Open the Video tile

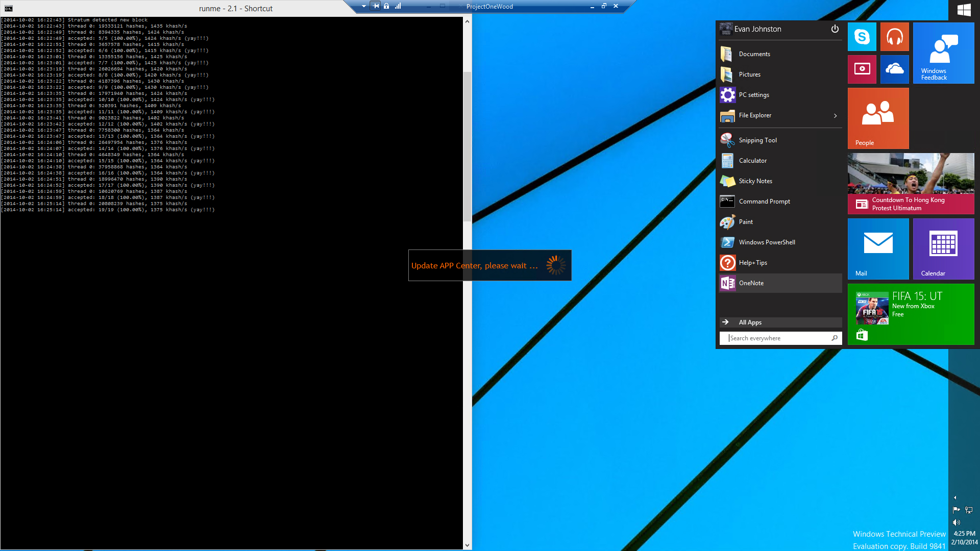862,69
